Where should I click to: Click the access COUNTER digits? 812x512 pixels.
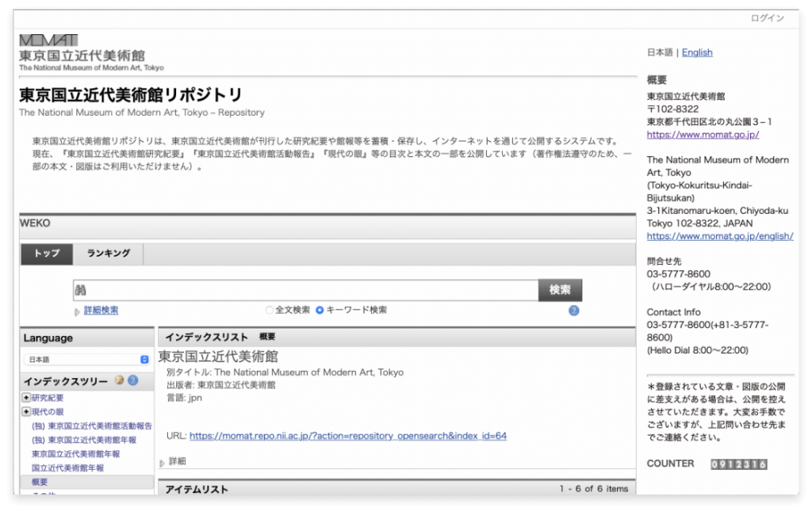pyautogui.click(x=738, y=464)
